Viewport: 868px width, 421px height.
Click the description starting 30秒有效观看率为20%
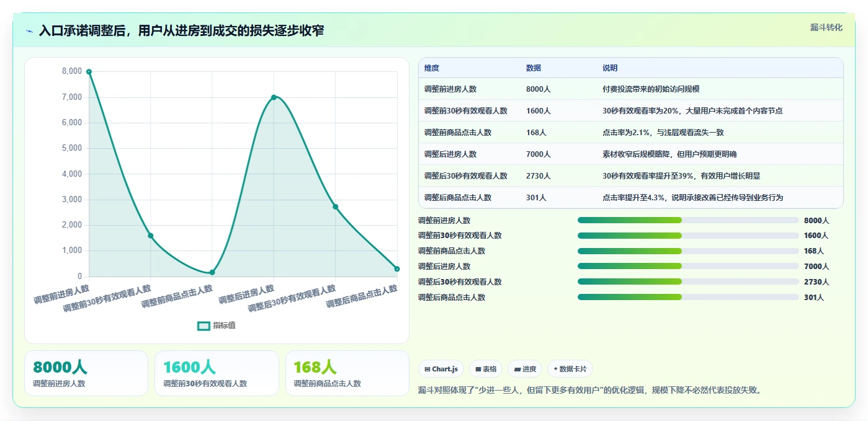point(692,111)
